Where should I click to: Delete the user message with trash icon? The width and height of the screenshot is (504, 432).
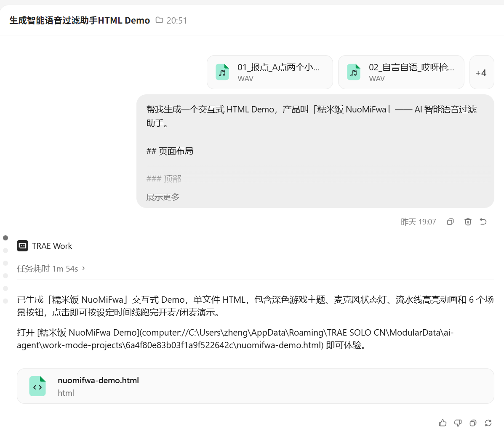click(x=468, y=222)
